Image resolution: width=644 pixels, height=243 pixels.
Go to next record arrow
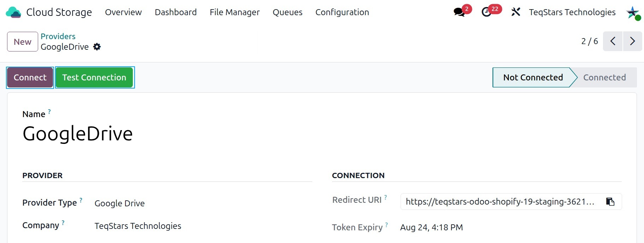[x=632, y=41]
